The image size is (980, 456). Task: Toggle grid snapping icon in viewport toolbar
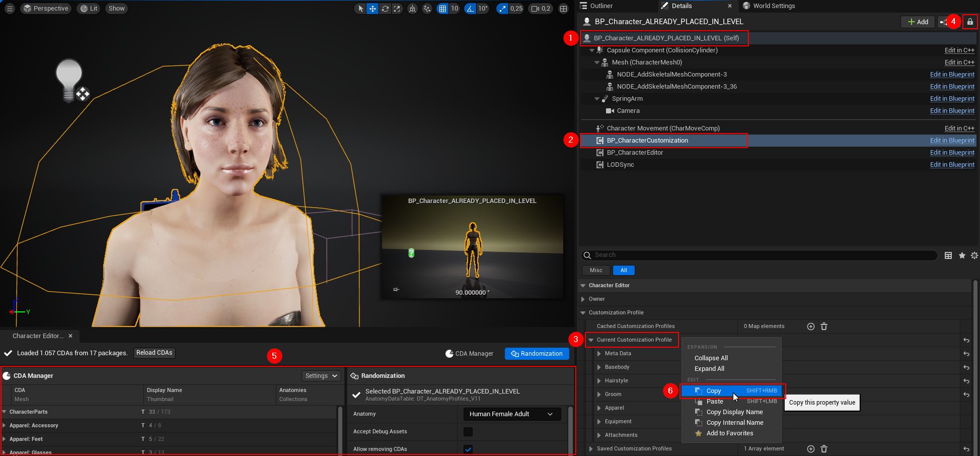442,9
